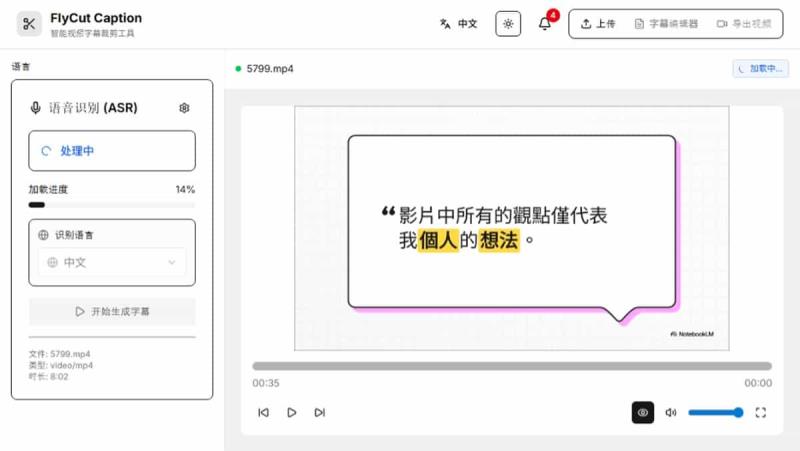800x451 pixels.
Task: Click 开始生成字幕 button
Action: tap(112, 311)
